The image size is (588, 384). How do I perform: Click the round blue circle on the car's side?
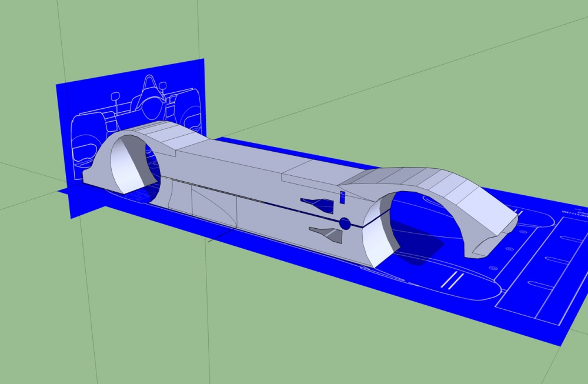click(345, 223)
